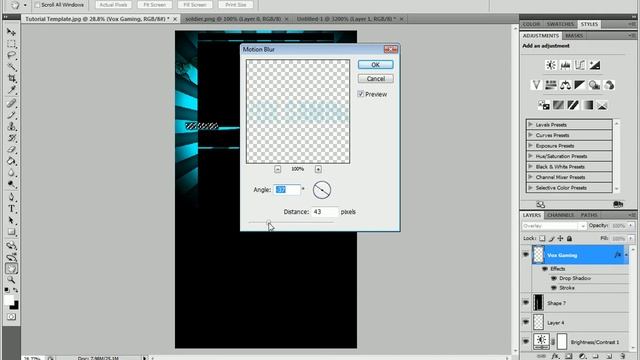The image size is (640, 360).
Task: Expand Curves Presets
Action: point(530,135)
